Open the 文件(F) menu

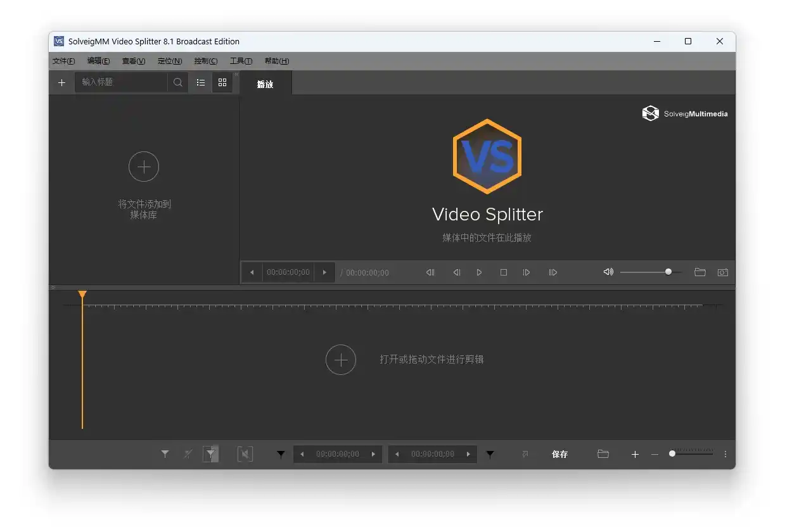coord(63,61)
